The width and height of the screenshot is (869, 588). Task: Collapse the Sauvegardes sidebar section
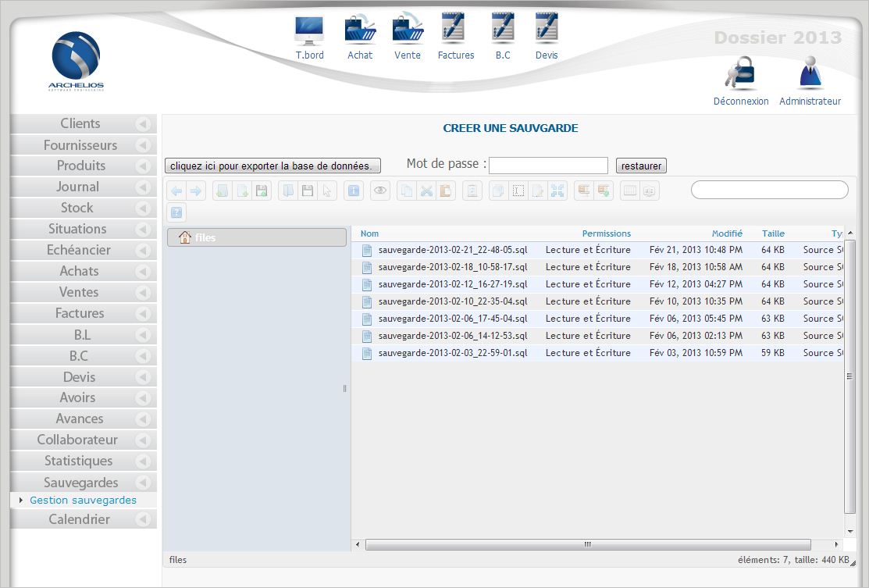[142, 483]
